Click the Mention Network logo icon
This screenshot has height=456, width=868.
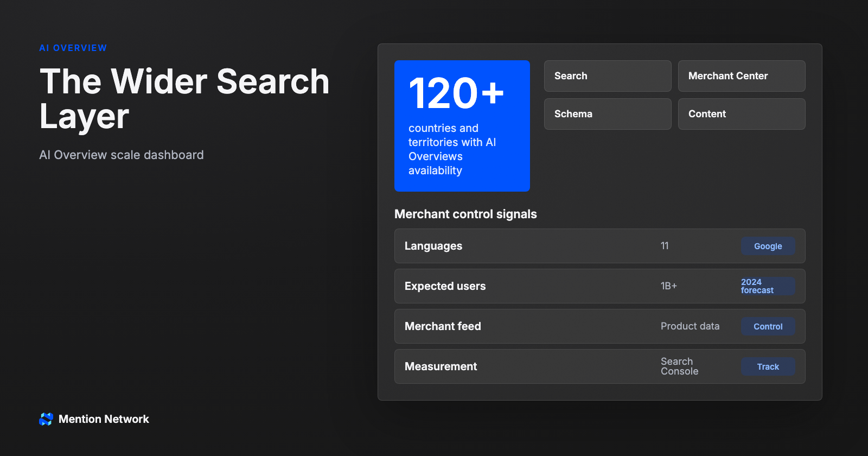tap(46, 419)
